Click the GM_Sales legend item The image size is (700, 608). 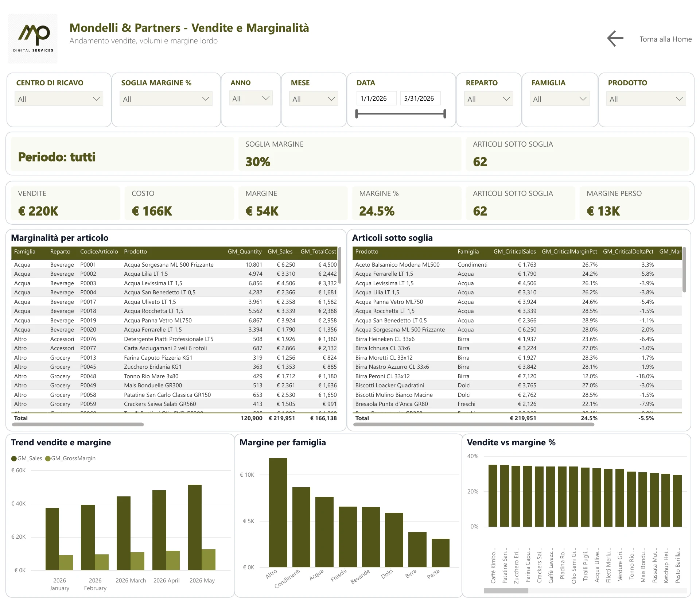(27, 458)
